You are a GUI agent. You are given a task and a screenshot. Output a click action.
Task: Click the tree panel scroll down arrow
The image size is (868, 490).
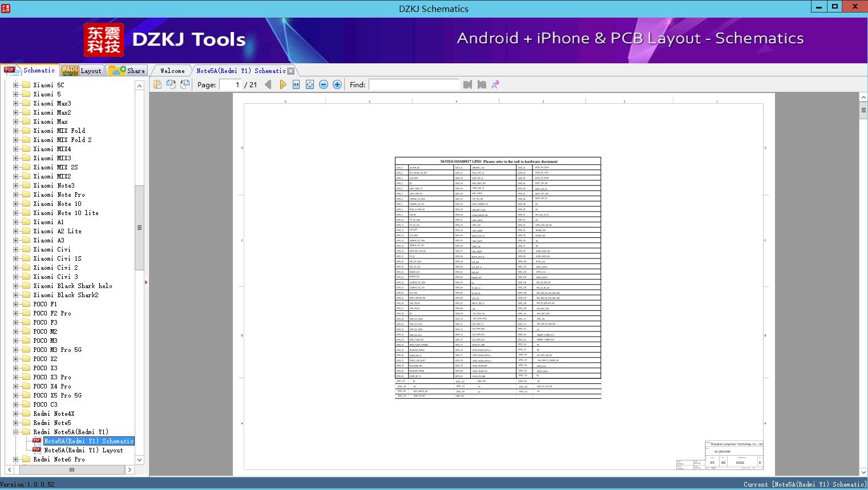[x=139, y=460]
